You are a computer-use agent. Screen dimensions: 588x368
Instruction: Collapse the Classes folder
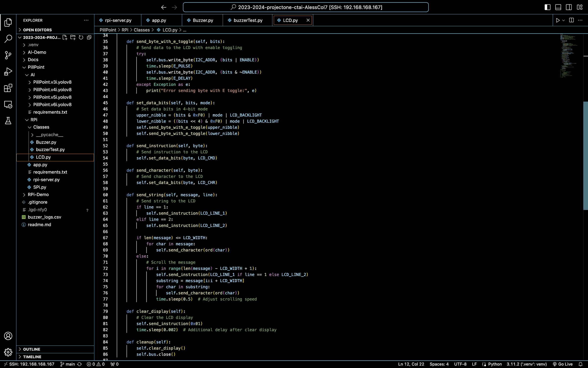(41, 127)
